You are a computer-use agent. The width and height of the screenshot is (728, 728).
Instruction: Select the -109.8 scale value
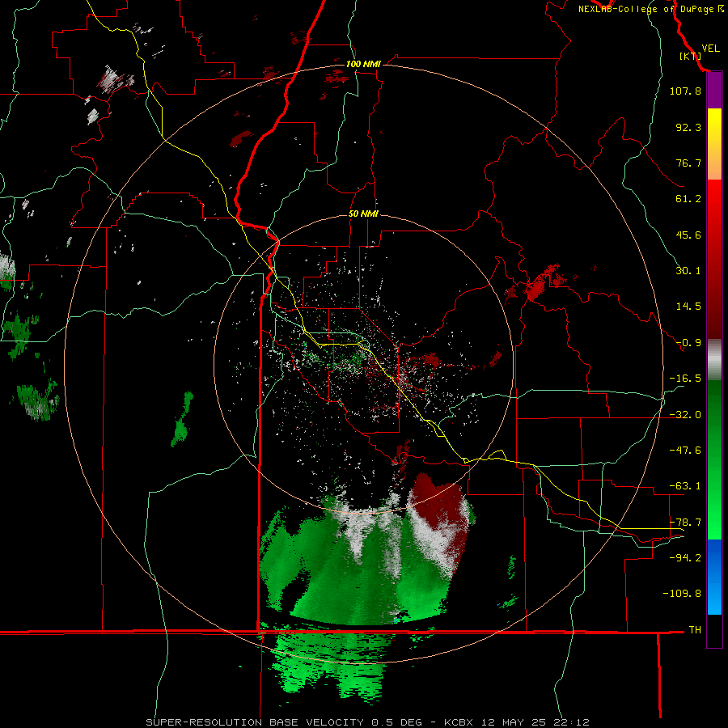(682, 594)
